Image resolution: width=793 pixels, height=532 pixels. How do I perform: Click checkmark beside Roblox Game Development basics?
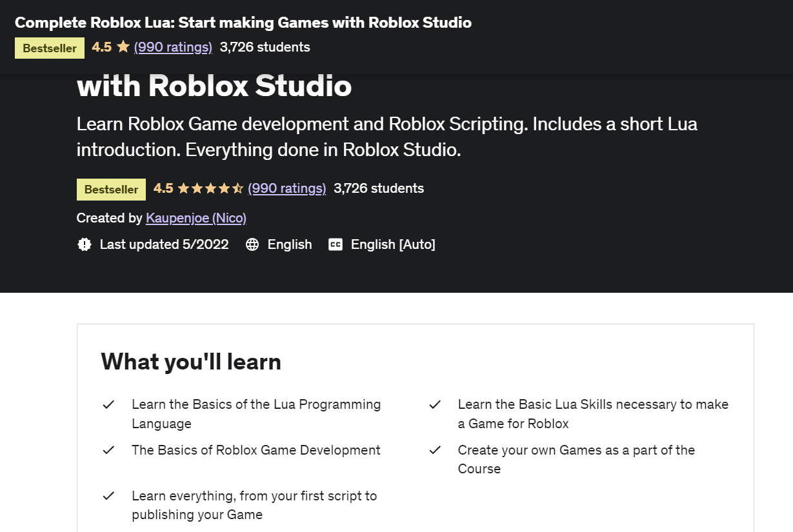click(x=108, y=450)
